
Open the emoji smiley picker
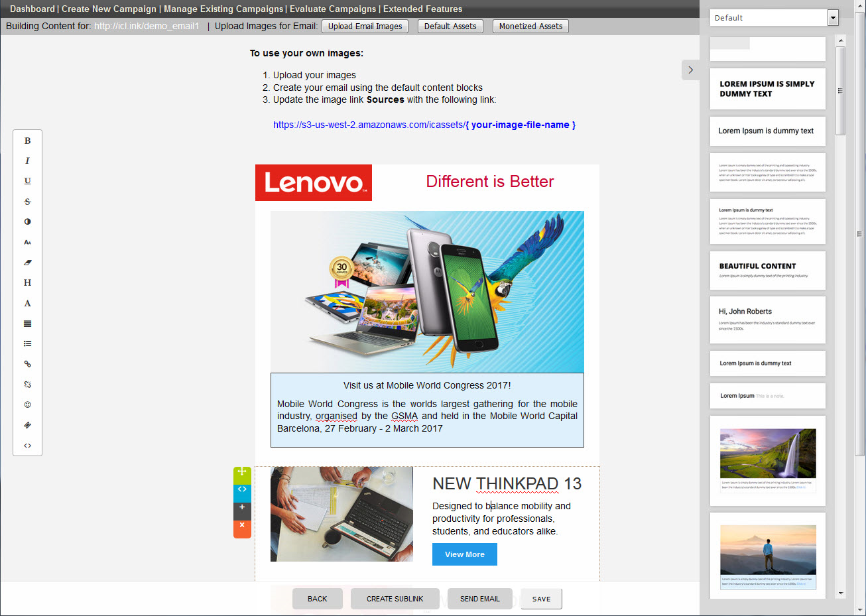pos(27,404)
